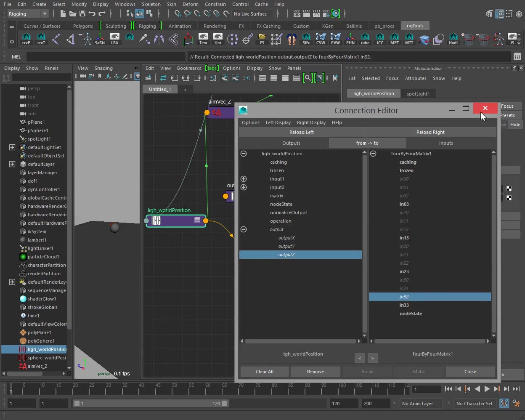Click the Reload Left button
This screenshot has width=525, height=420.
point(301,132)
